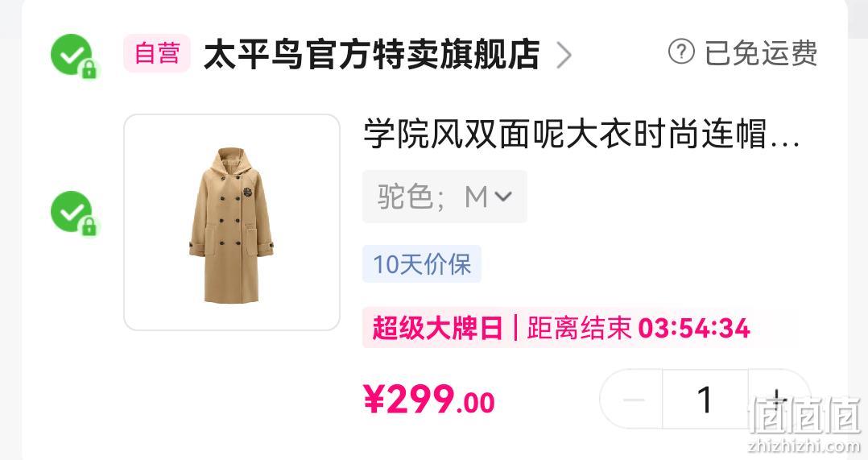Viewport: 868px width, 460px height.
Task: Click the 自营 self-operated badge
Action: pos(157,54)
